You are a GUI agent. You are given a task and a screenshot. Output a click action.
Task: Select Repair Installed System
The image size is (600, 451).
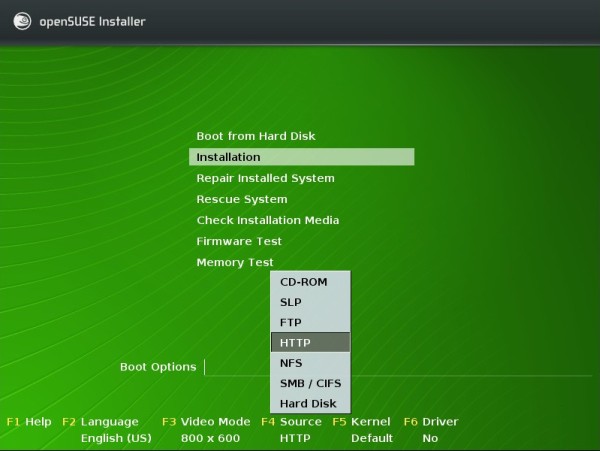click(266, 178)
